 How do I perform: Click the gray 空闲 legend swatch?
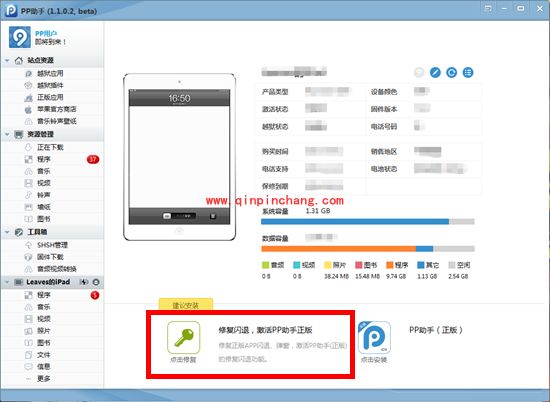452,265
